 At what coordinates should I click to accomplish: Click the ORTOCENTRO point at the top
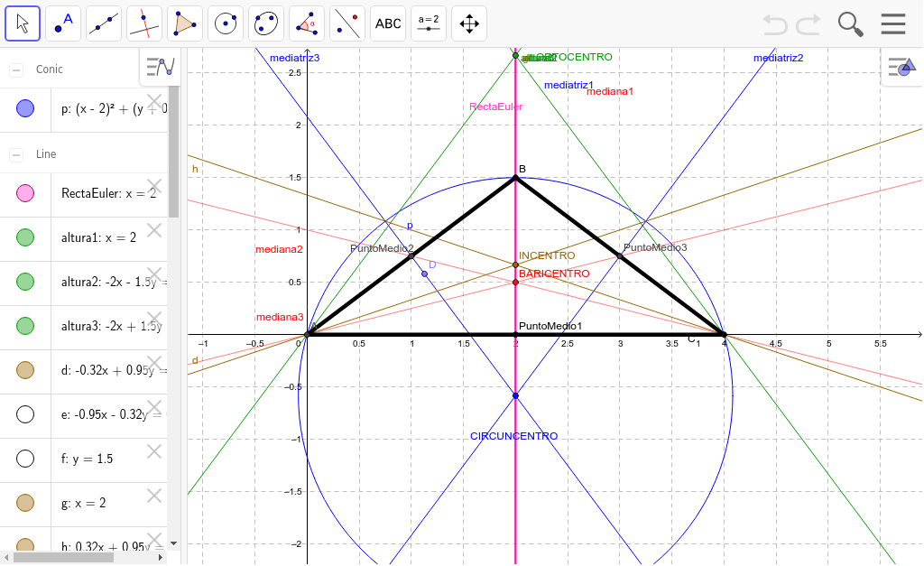515,56
